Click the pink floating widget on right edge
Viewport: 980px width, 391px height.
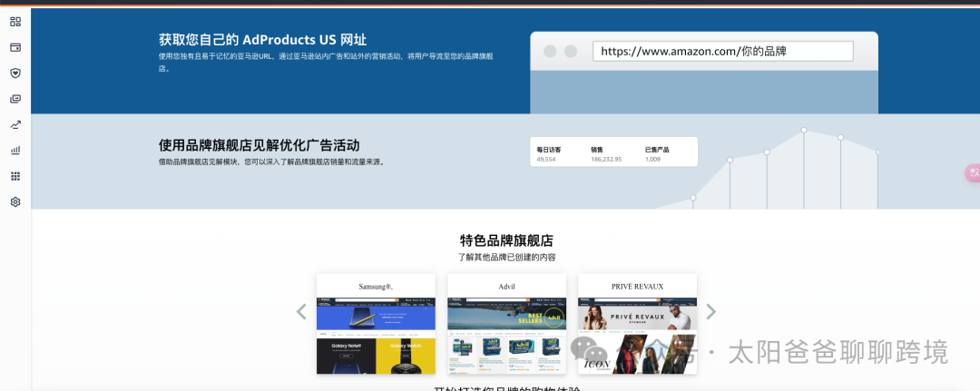(x=973, y=172)
